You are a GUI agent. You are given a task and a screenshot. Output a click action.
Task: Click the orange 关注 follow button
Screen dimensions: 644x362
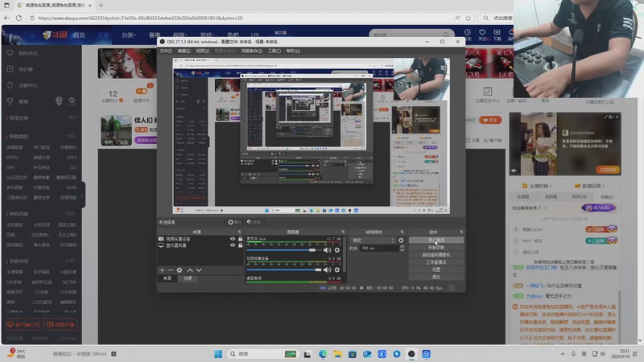pos(490,120)
